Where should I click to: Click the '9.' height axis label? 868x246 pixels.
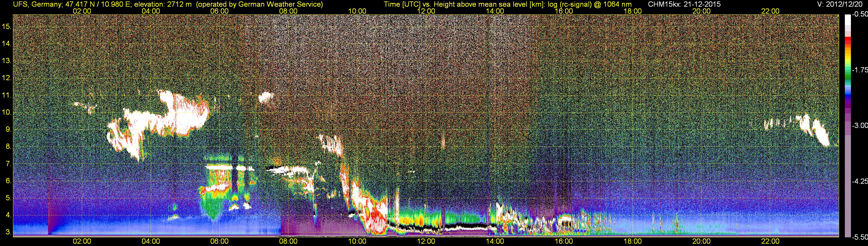coord(9,129)
